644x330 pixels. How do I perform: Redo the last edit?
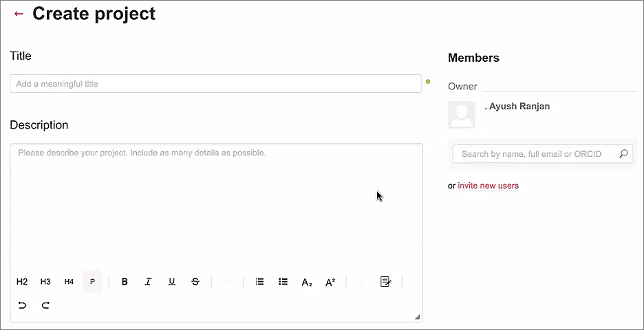(45, 305)
